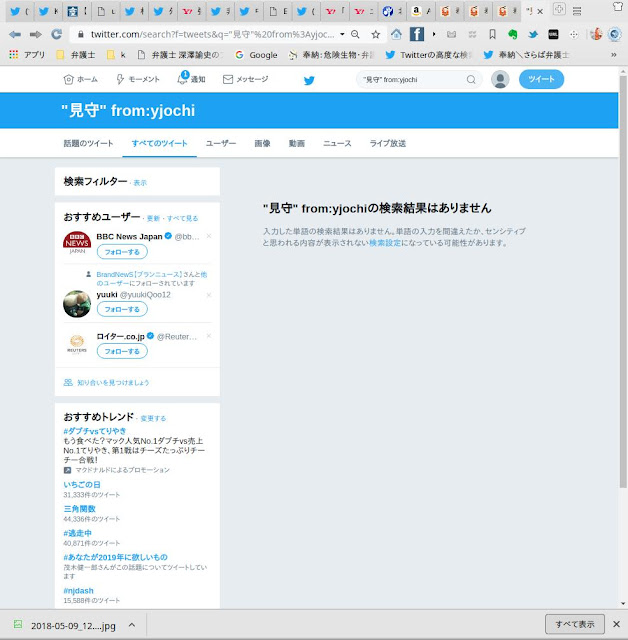The image size is (628, 640).
Task: Open the 弁護士 bookmark folder
Action: [75, 55]
